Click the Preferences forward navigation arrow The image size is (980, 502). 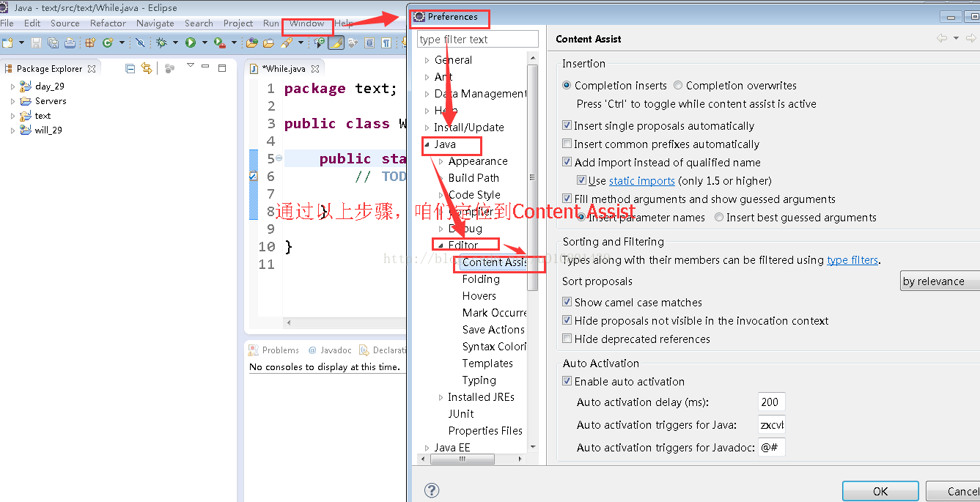coord(970,39)
